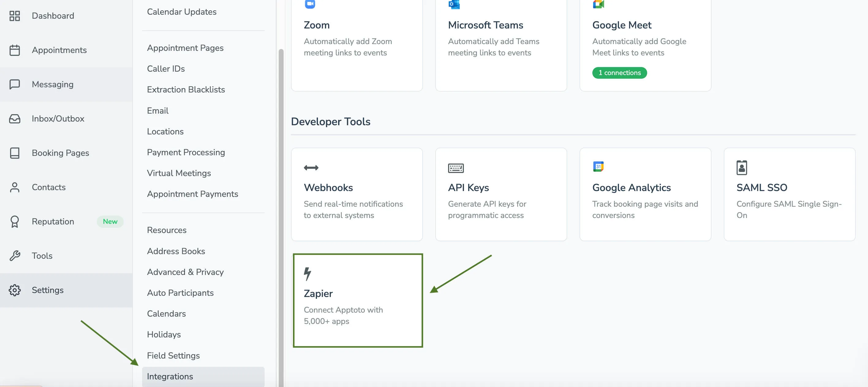
Task: Click the Webhooks double-arrow icon
Action: [x=310, y=168]
